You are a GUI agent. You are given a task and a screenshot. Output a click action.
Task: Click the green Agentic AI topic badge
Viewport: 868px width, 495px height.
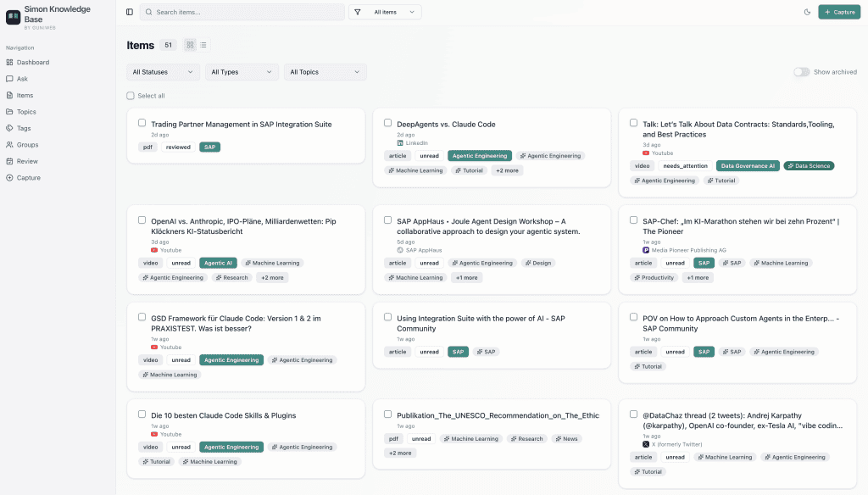point(218,263)
